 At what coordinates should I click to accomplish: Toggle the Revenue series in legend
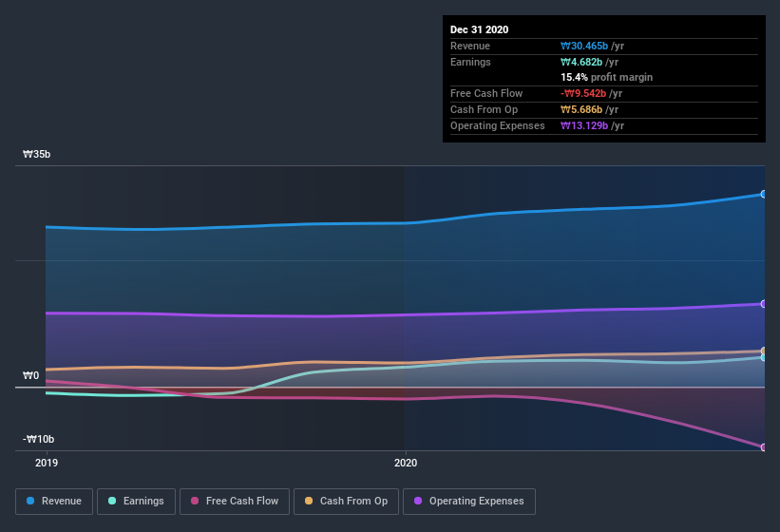[x=54, y=502]
